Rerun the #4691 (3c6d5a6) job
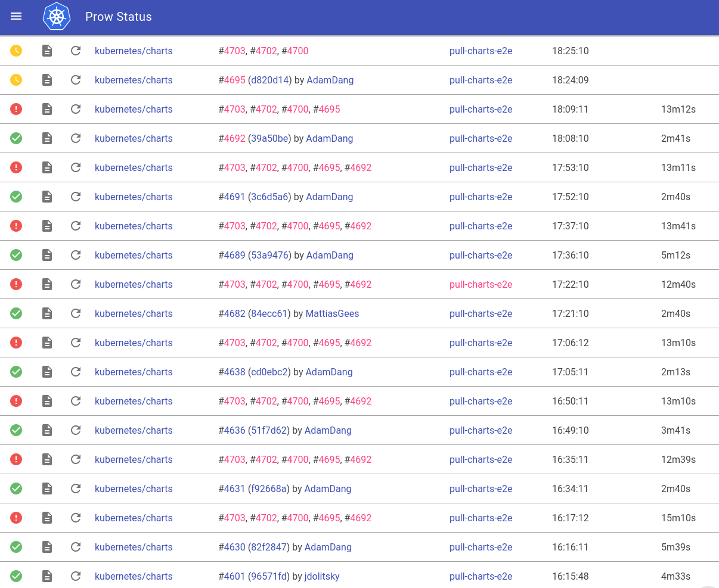The image size is (719, 588). [x=76, y=197]
